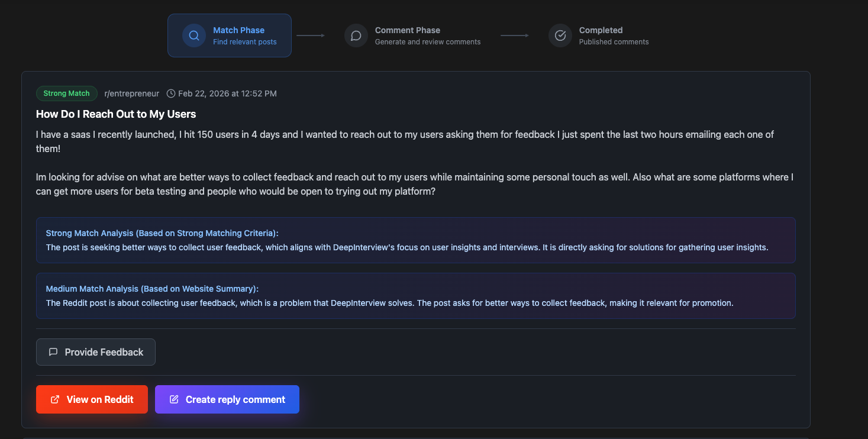Image resolution: width=868 pixels, height=439 pixels.
Task: Open post with View on Reddit
Action: click(x=92, y=399)
